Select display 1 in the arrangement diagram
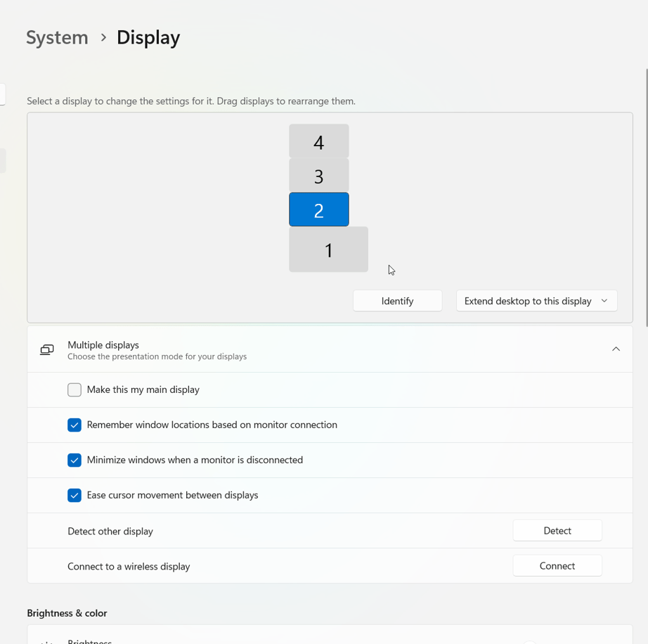The width and height of the screenshot is (648, 644). [x=328, y=249]
